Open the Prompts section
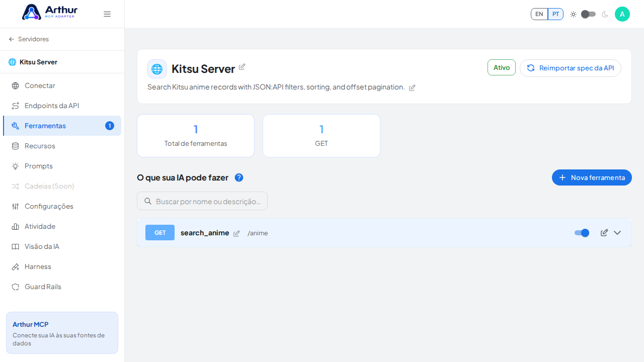Screen dimensions: 644x362 62,166
